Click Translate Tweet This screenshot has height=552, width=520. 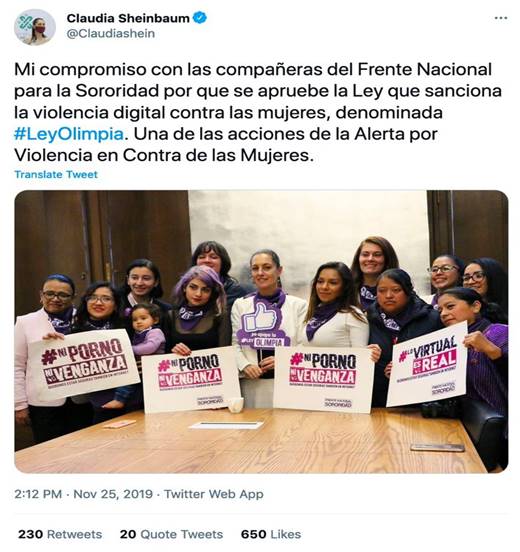pos(56,174)
